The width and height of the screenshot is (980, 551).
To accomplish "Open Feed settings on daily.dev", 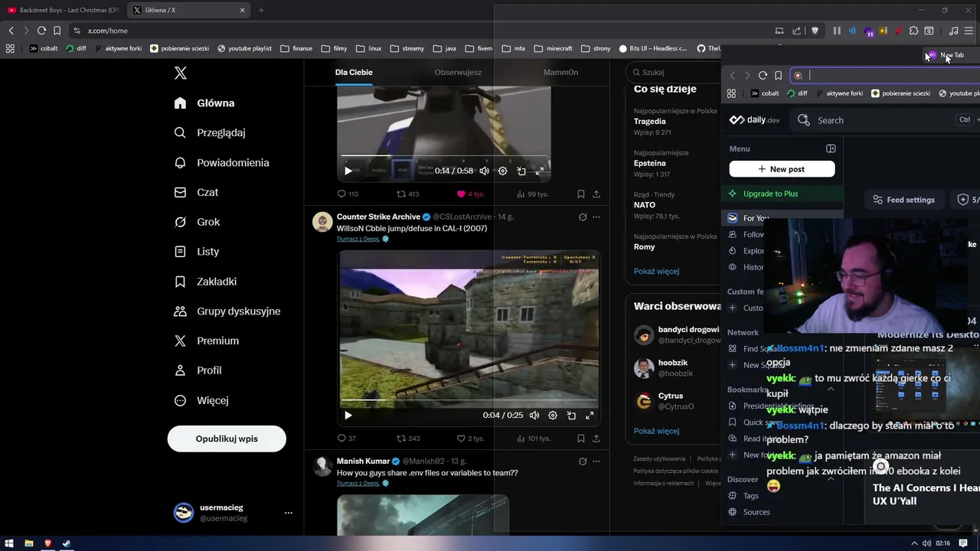I will coord(903,200).
